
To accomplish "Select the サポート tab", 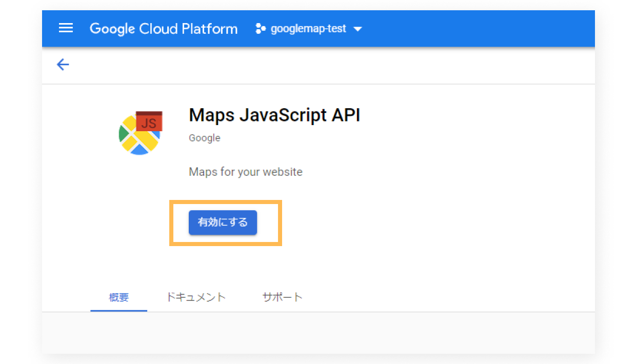I will tap(282, 297).
